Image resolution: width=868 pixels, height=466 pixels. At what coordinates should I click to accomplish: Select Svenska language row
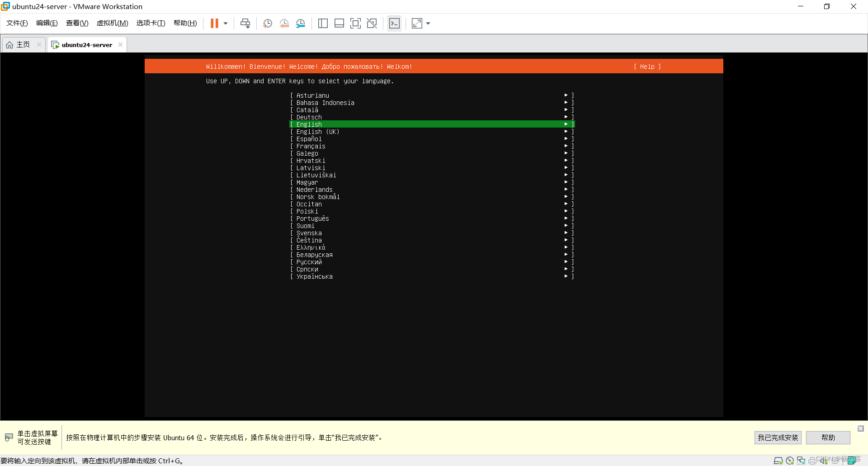click(432, 233)
